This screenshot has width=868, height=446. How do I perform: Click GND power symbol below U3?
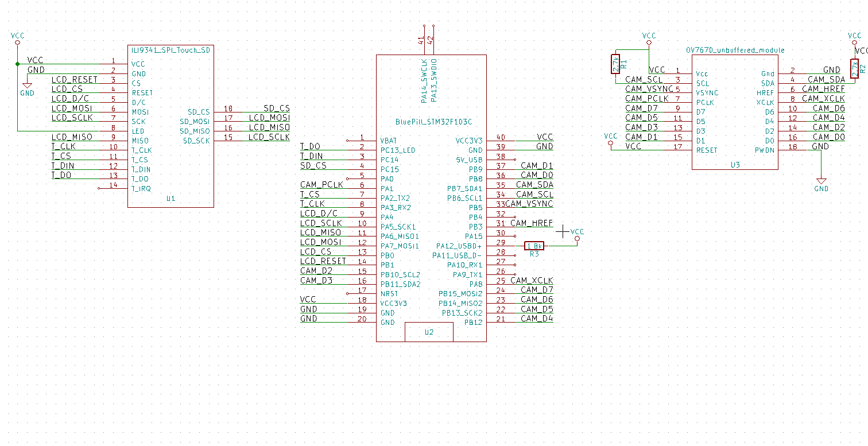(821, 183)
